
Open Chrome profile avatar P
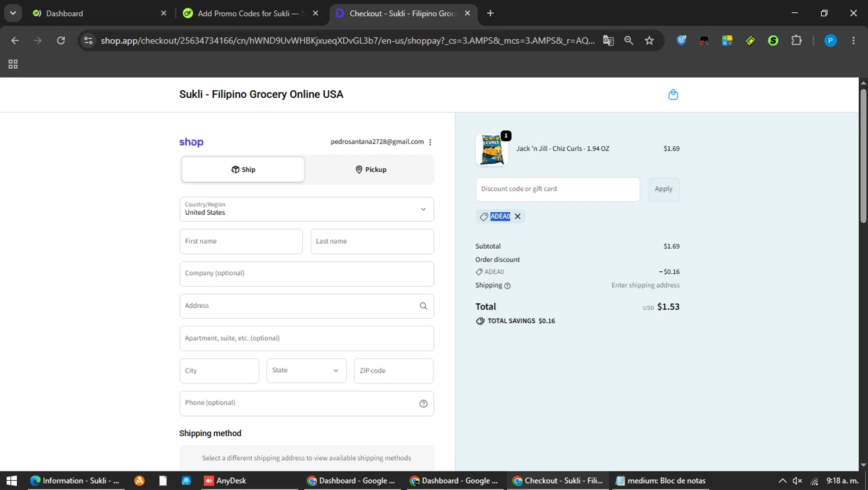click(x=830, y=40)
